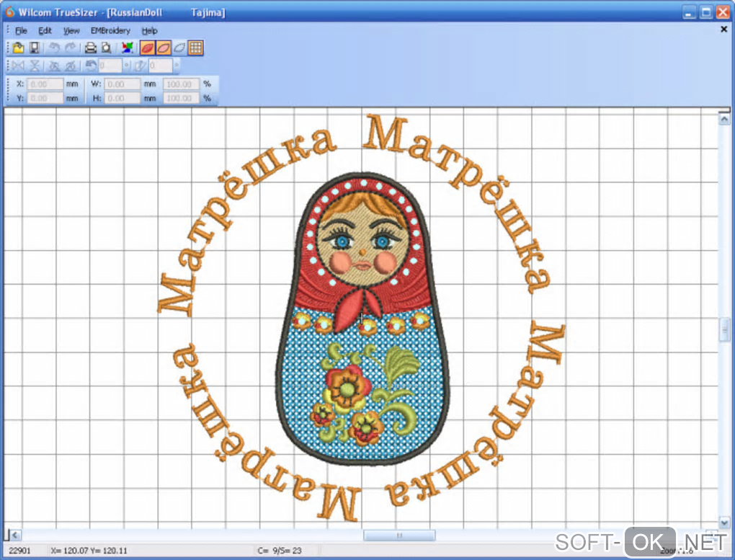Click the Mirror Horizontal icon
Screen dimensions: 735x560
point(18,66)
